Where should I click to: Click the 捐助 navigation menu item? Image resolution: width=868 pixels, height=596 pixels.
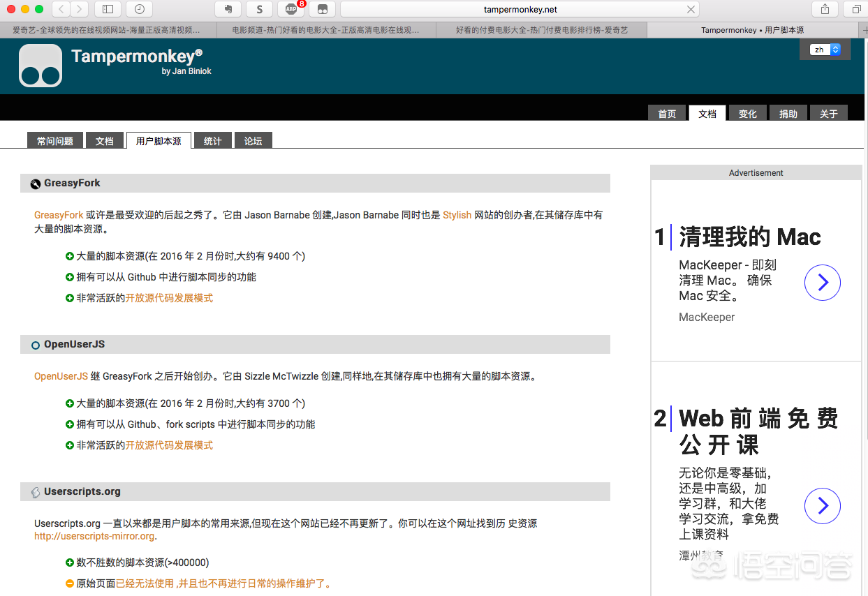click(x=788, y=114)
